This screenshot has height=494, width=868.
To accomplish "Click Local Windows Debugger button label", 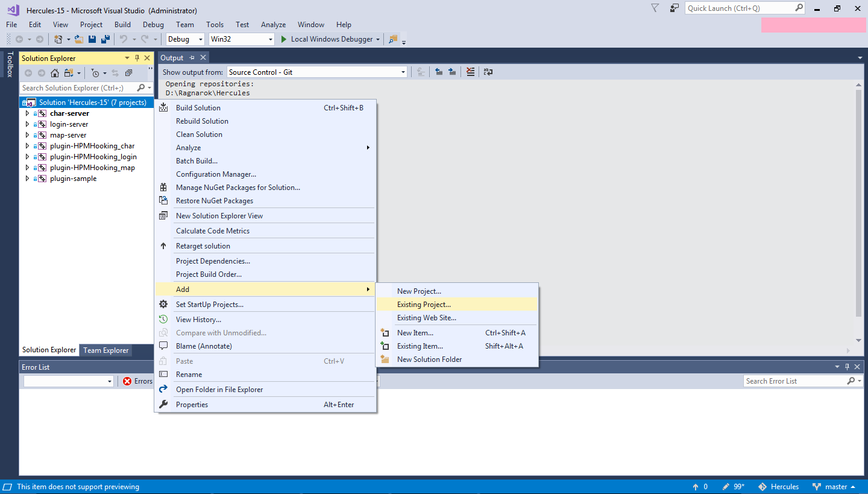I will (332, 39).
